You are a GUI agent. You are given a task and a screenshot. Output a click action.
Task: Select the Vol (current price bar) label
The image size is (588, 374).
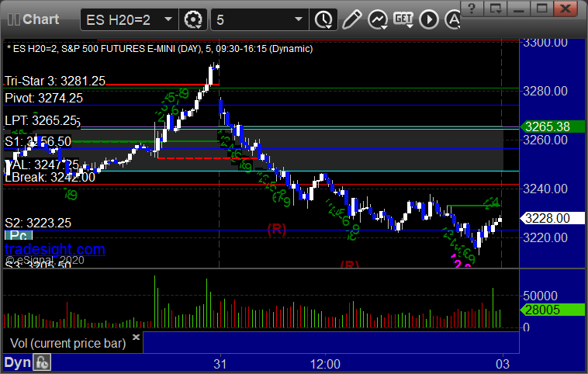[x=67, y=343]
